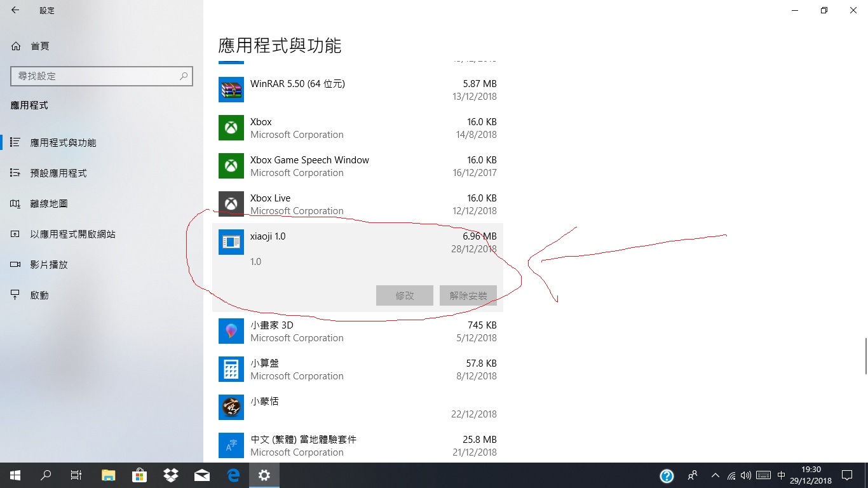
Task: Click the blue help question mark tray icon
Action: (x=667, y=475)
